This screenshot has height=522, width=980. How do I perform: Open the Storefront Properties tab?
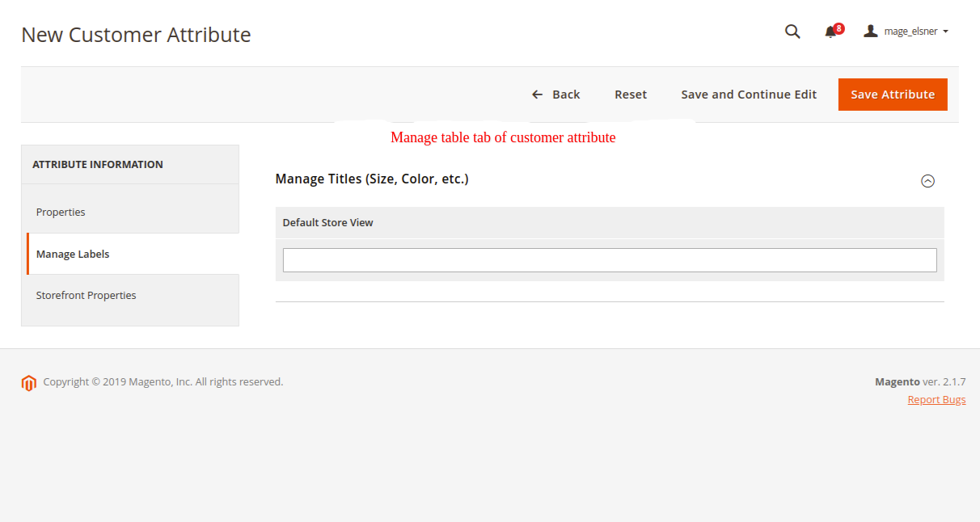coord(86,295)
